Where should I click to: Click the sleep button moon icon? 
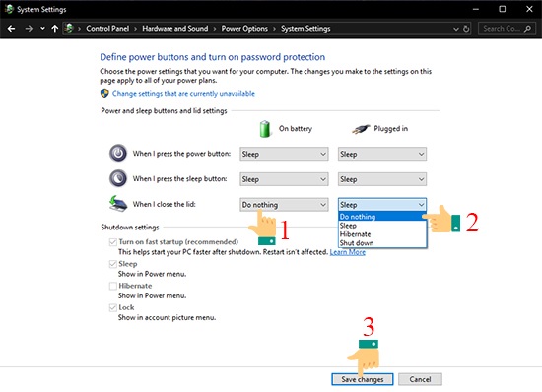pos(118,178)
